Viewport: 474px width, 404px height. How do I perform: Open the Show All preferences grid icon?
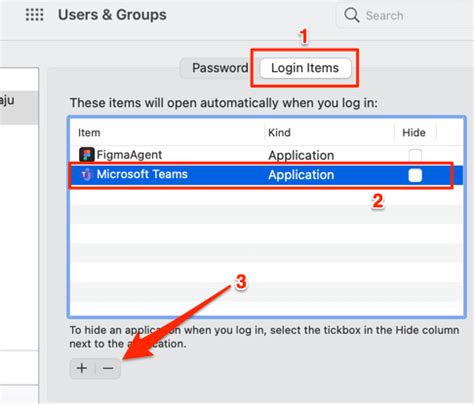35,15
